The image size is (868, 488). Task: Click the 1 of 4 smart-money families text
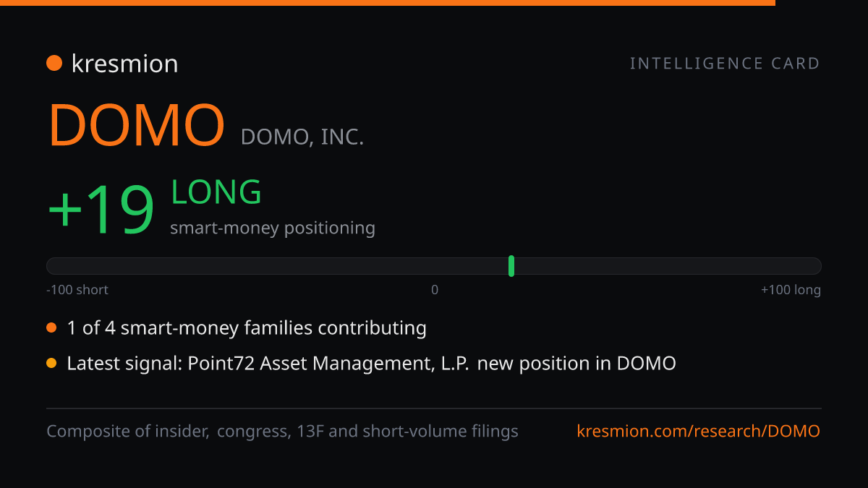tap(247, 328)
